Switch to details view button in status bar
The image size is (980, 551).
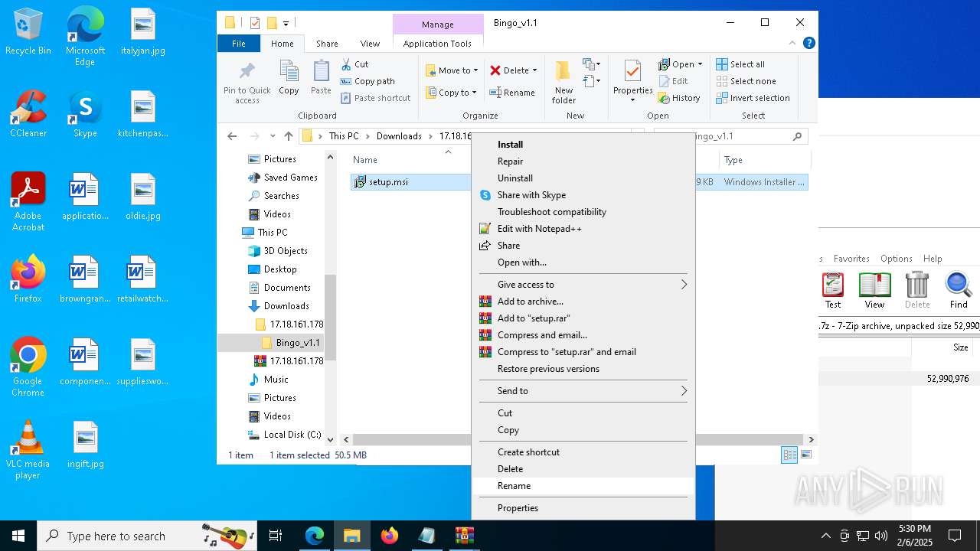789,455
